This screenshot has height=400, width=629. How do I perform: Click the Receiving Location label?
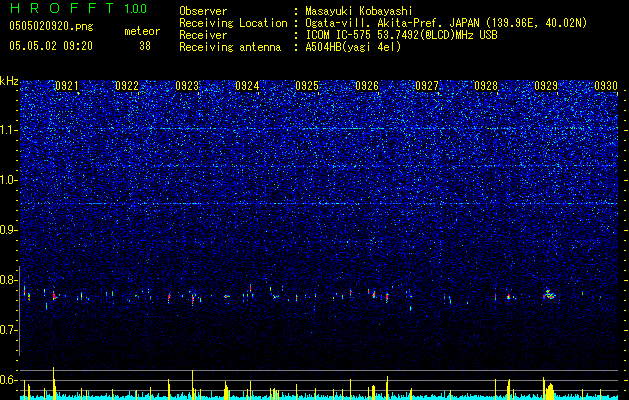coord(233,23)
